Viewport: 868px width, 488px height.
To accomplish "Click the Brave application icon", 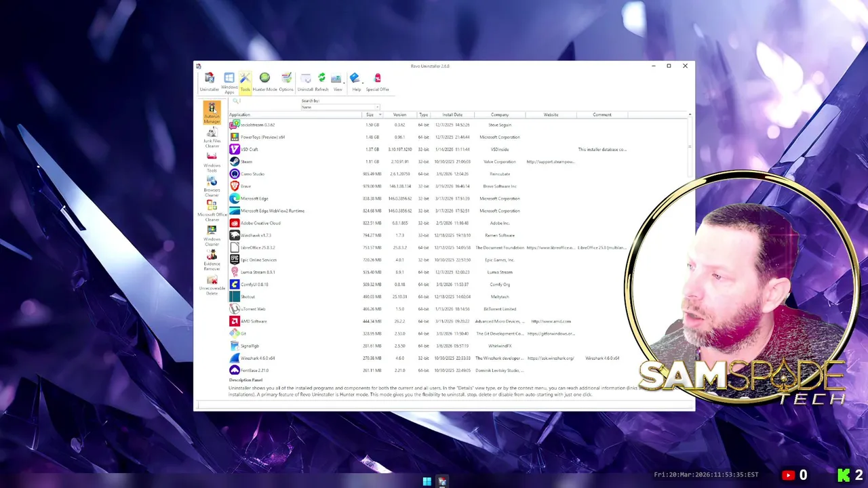I will [x=235, y=186].
